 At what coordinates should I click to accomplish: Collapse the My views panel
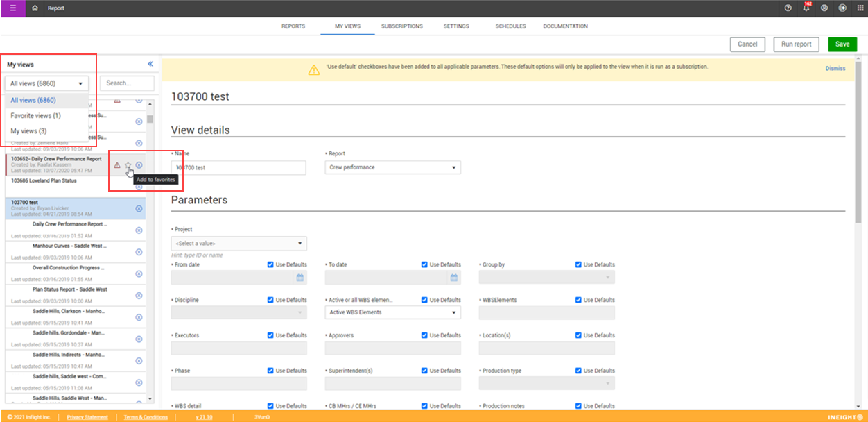click(x=150, y=64)
